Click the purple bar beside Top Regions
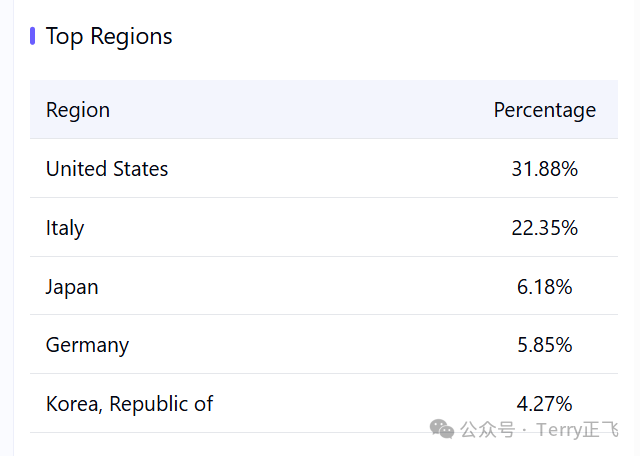Image resolution: width=640 pixels, height=456 pixels. click(33, 36)
